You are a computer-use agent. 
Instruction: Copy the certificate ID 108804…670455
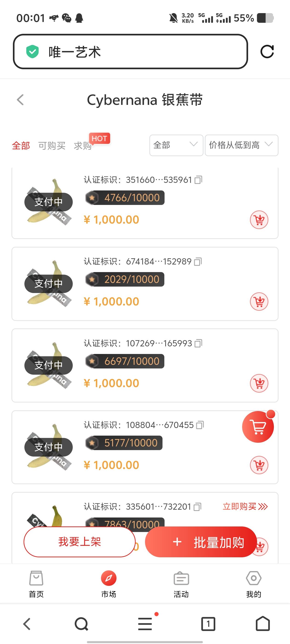(x=200, y=425)
